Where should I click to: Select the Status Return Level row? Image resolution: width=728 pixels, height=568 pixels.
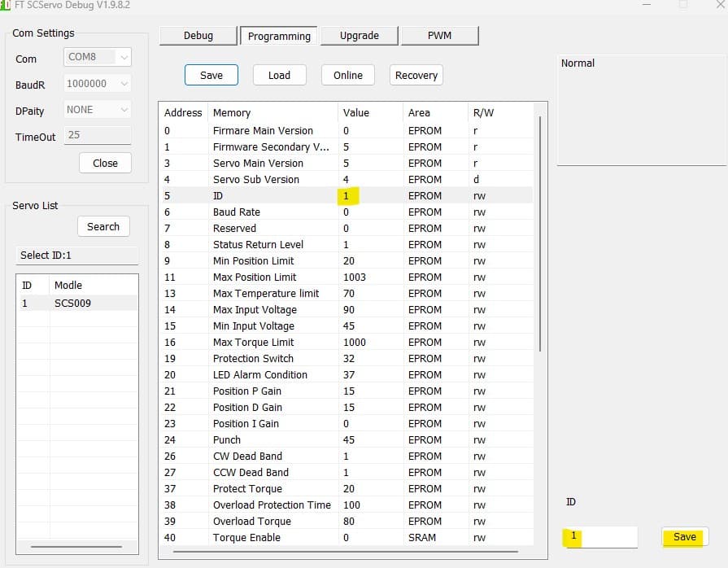(347, 245)
